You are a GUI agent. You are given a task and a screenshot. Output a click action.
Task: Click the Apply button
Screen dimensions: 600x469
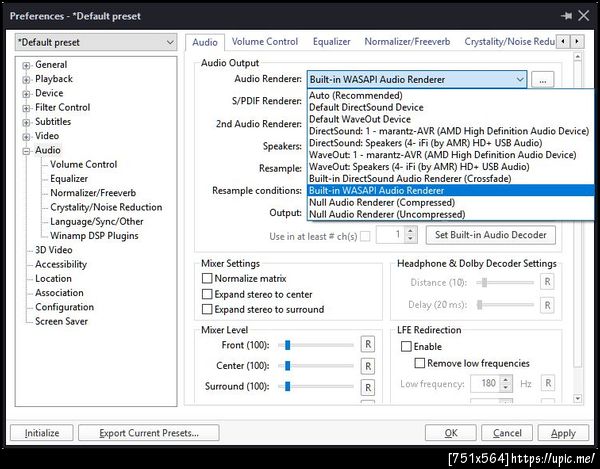[x=563, y=433]
